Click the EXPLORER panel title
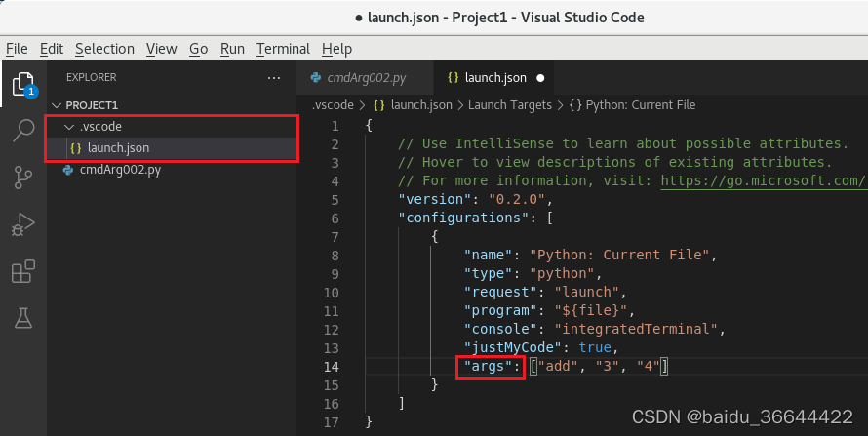This screenshot has width=868, height=436. pyautogui.click(x=92, y=77)
